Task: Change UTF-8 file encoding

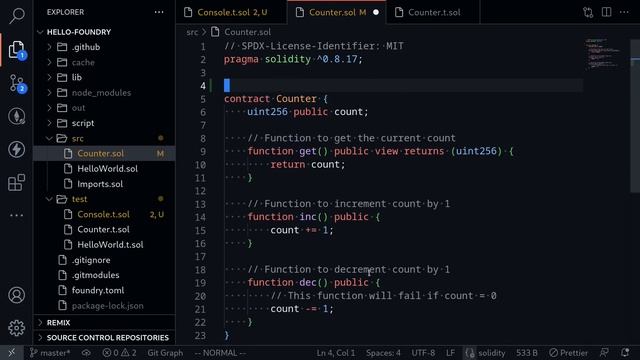Action: pyautogui.click(x=423, y=353)
